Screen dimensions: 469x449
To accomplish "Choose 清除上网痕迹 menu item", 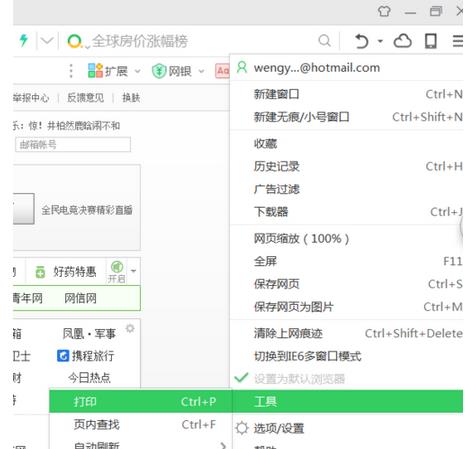I will pos(347,333).
